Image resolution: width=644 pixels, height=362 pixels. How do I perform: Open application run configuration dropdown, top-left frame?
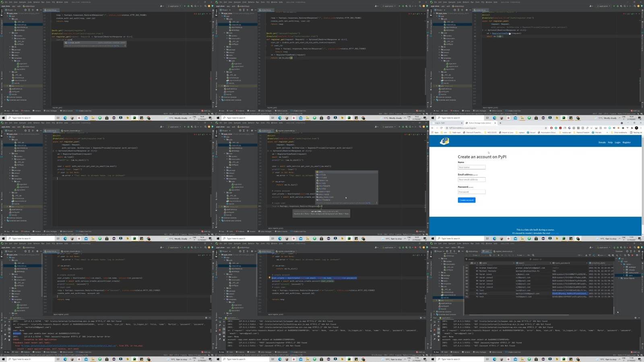(x=174, y=6)
